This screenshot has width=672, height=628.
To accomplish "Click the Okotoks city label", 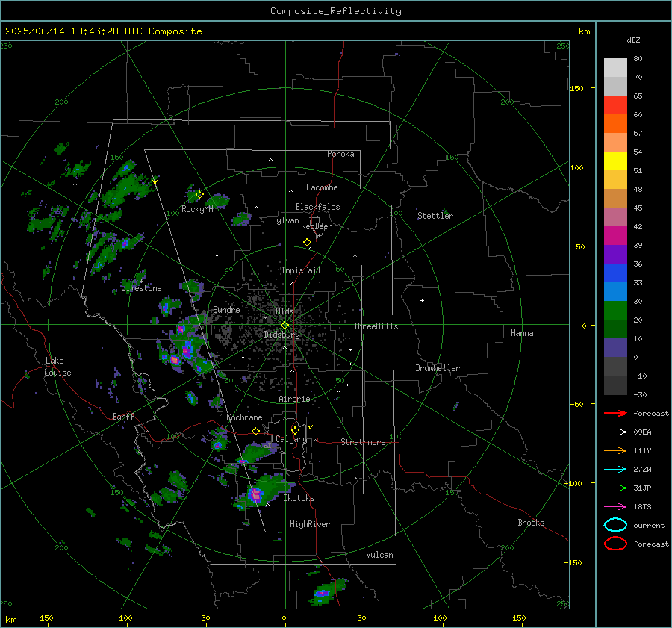I will coord(299,498).
